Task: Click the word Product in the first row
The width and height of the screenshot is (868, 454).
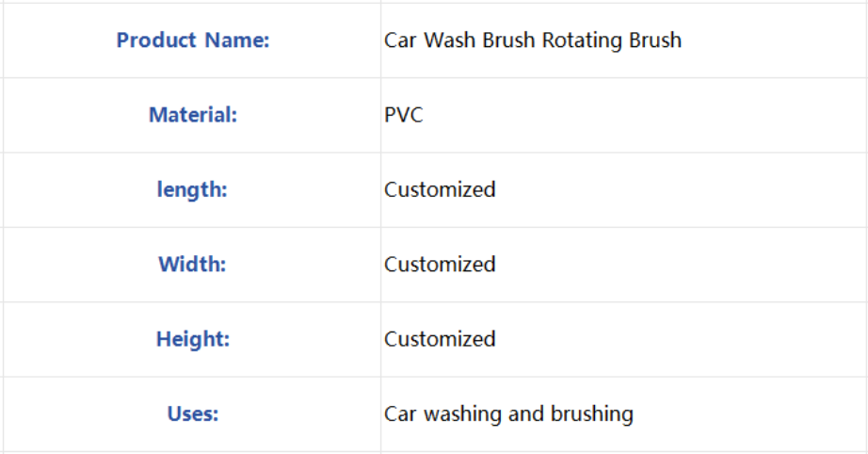Action: pyautogui.click(x=156, y=40)
